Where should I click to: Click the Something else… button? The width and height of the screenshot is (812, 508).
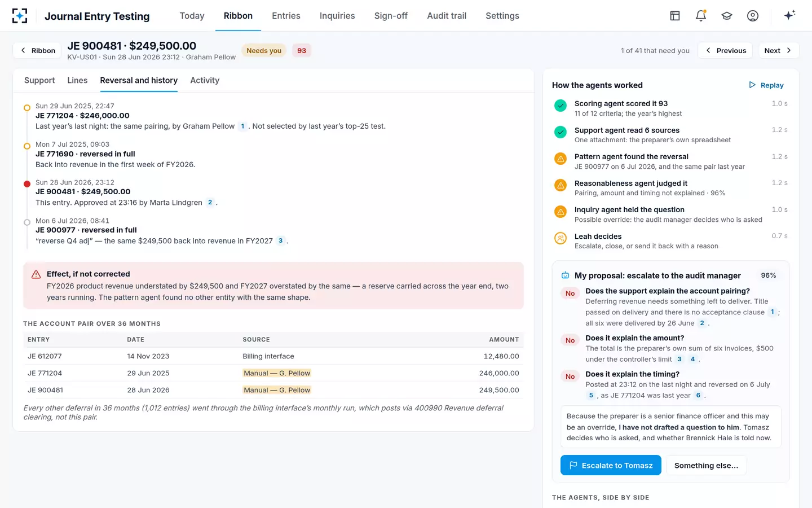[706, 465]
